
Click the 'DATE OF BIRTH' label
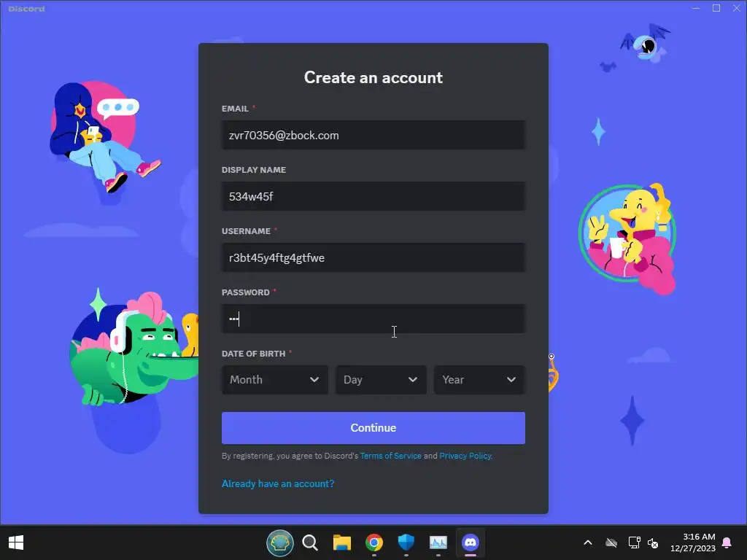(x=253, y=354)
